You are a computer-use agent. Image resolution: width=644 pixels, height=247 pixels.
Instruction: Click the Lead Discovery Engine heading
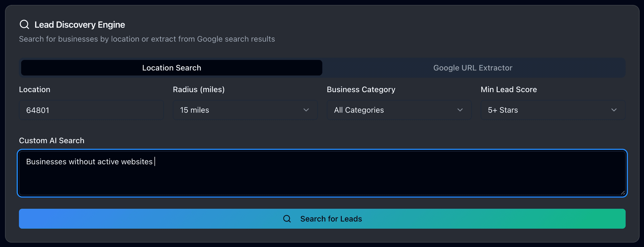tap(79, 25)
